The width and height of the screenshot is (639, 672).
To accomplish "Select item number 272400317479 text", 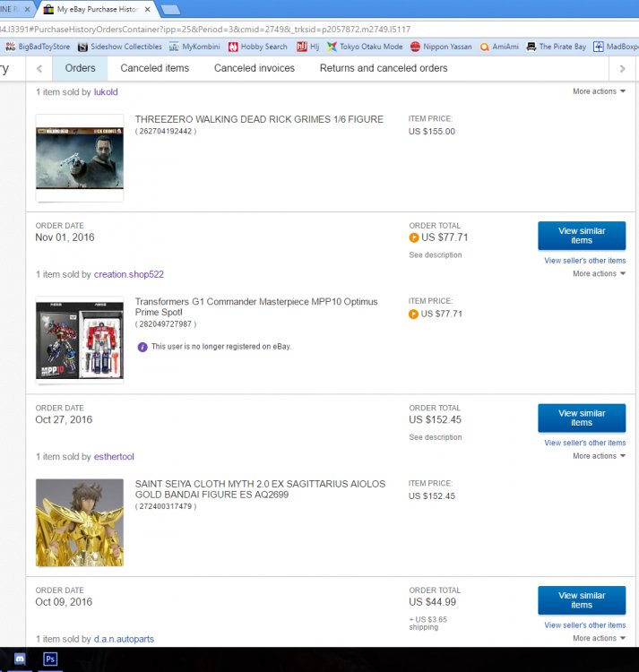I will click(166, 506).
